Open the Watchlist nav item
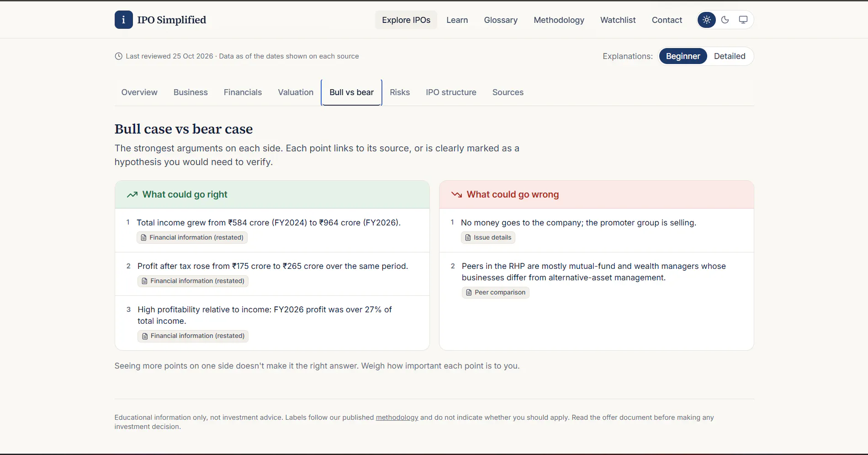 pyautogui.click(x=618, y=20)
